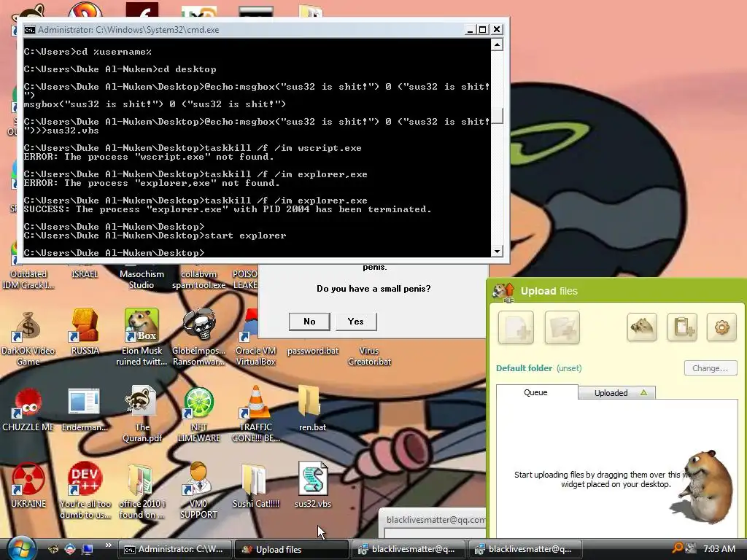Click scroll up arrow in cmd window
This screenshot has width=747, height=560.
coord(497,44)
